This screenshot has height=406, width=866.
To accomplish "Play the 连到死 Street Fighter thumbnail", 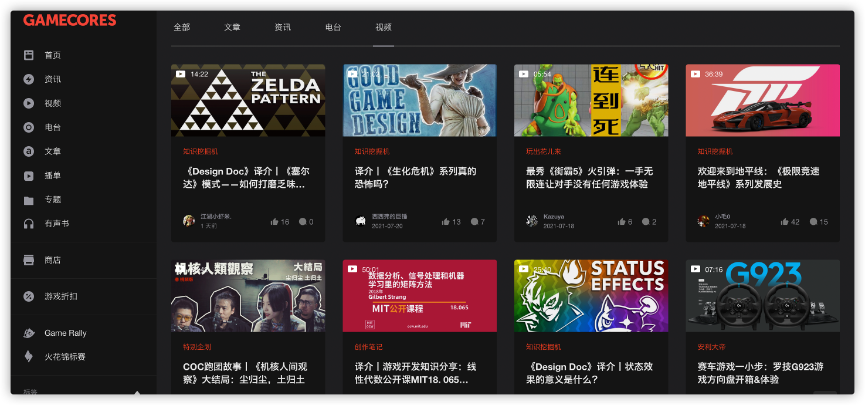I will 591,100.
